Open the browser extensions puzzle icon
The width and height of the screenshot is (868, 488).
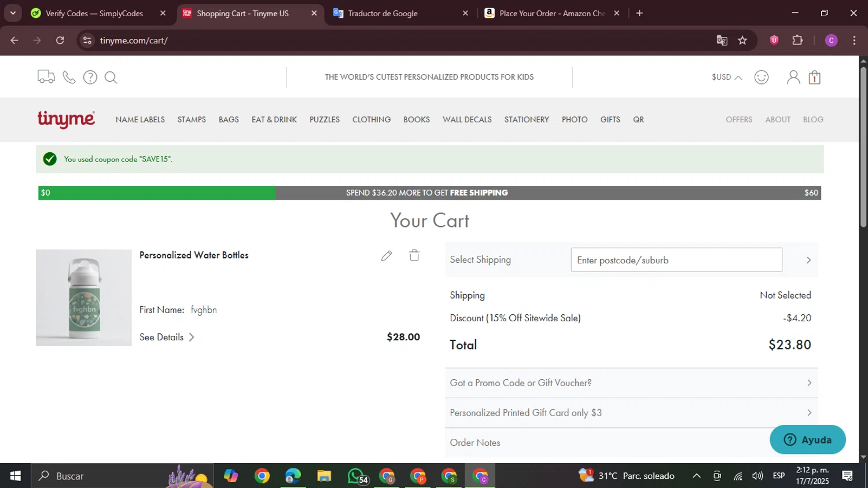pyautogui.click(x=797, y=40)
